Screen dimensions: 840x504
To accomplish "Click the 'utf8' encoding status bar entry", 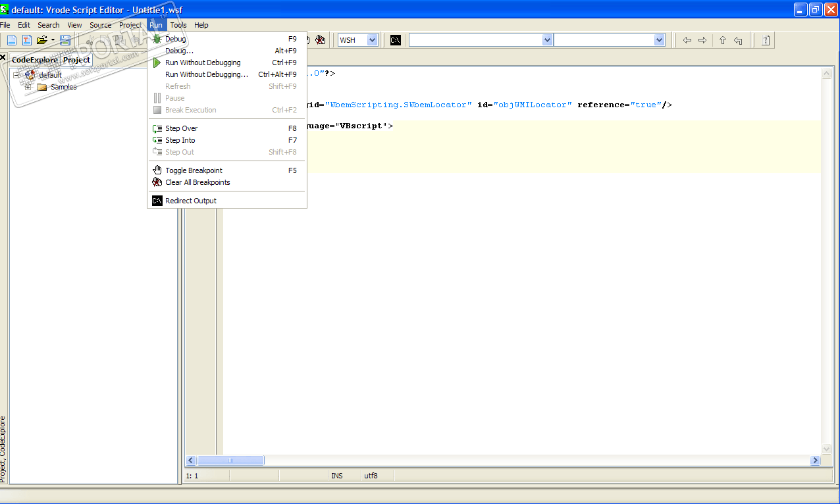I will (x=371, y=476).
